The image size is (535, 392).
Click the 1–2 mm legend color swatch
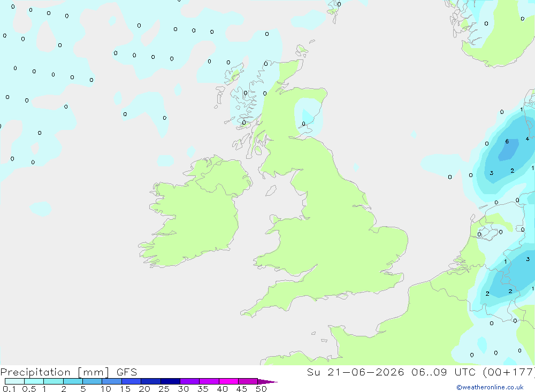pos(53,381)
